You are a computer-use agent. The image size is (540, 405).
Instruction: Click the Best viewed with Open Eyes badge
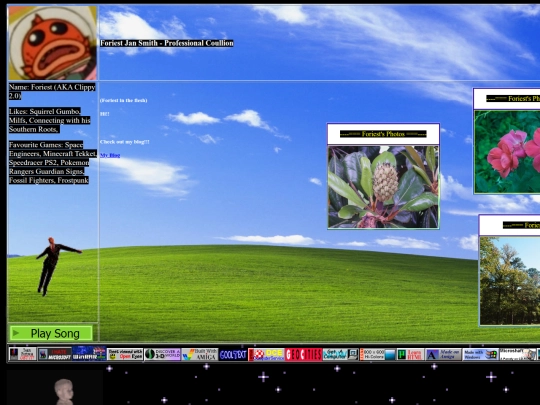pyautogui.click(x=125, y=354)
